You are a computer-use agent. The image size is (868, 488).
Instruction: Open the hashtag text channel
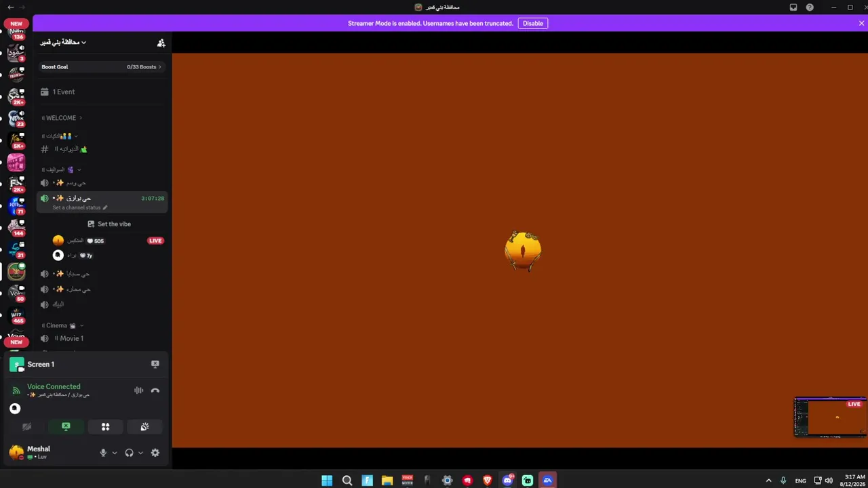point(102,149)
